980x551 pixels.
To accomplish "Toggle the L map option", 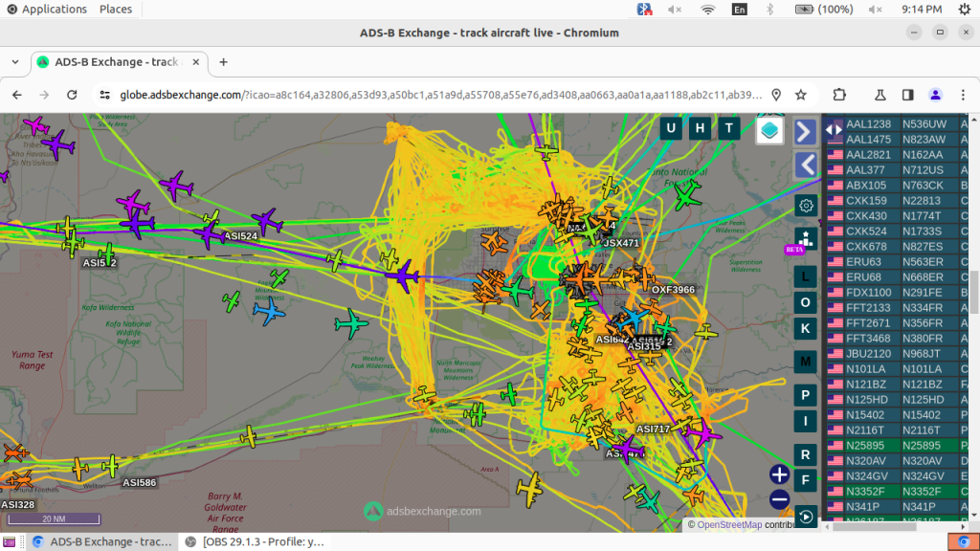I will (x=805, y=276).
